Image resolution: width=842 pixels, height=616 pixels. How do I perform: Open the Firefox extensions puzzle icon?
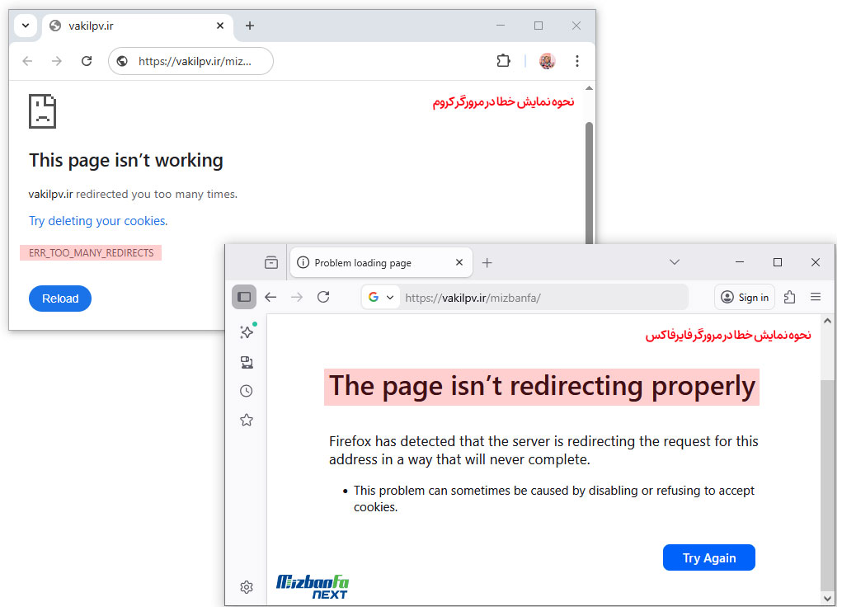point(788,297)
